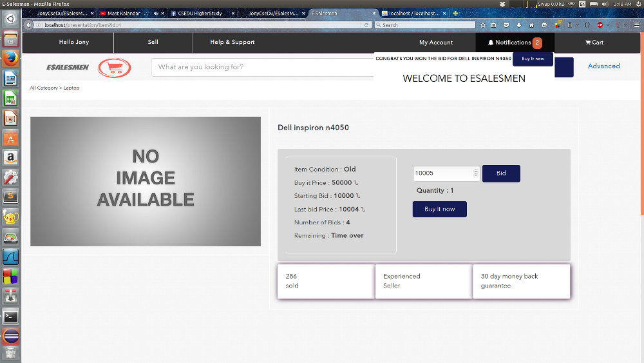Launch LibreOffice Impress from the dock
Screen dimensions: 644x363
coord(11,119)
